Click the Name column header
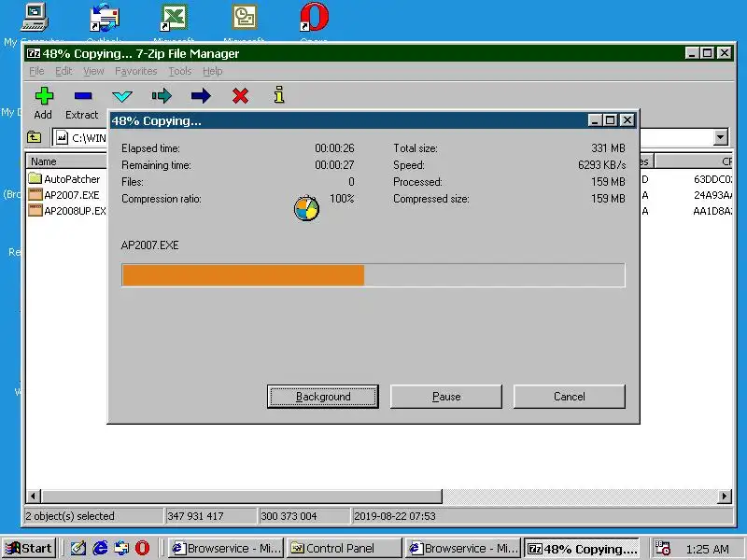 66,161
